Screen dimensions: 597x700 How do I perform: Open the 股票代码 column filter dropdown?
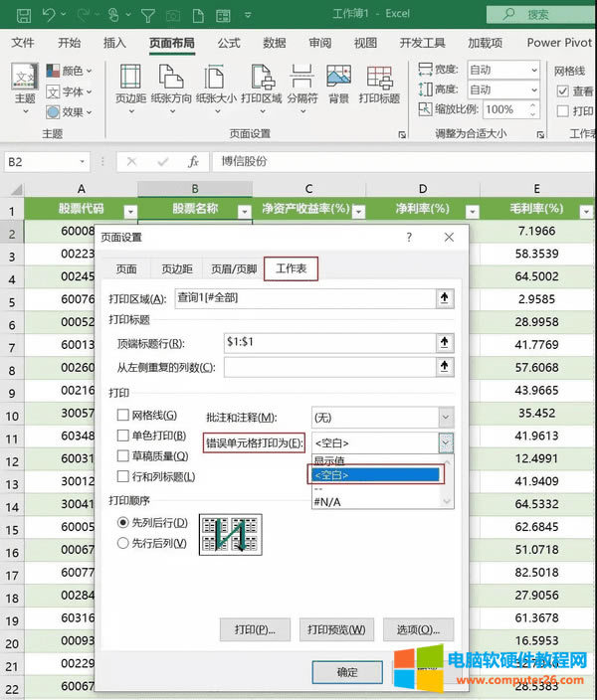click(x=129, y=211)
